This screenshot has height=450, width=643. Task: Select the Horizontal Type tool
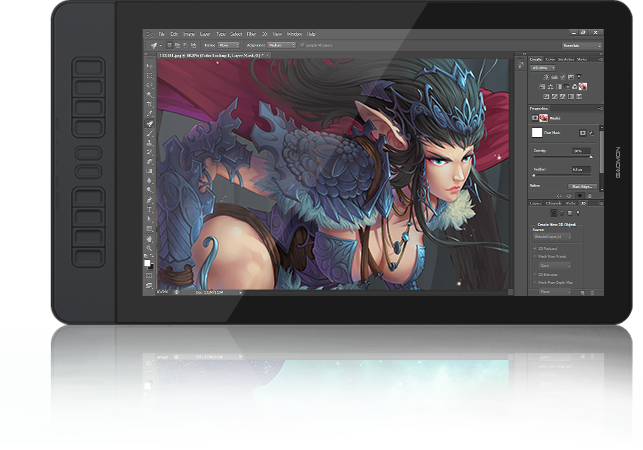point(150,210)
